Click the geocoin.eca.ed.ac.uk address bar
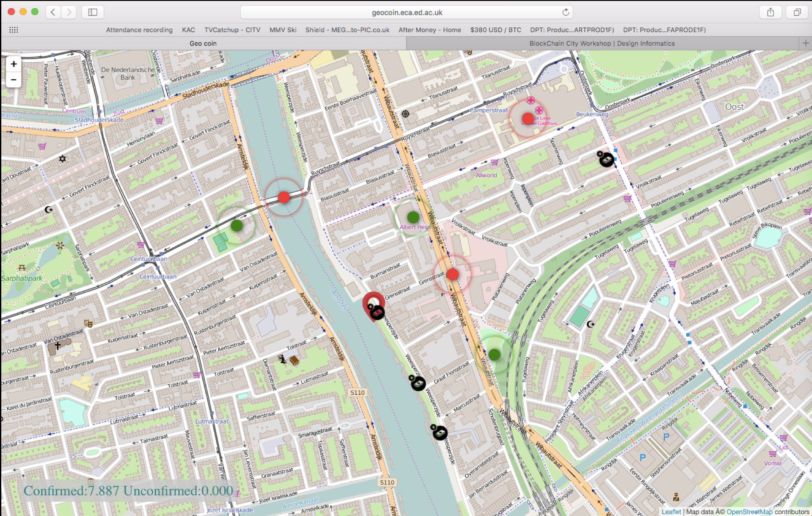 (406, 12)
